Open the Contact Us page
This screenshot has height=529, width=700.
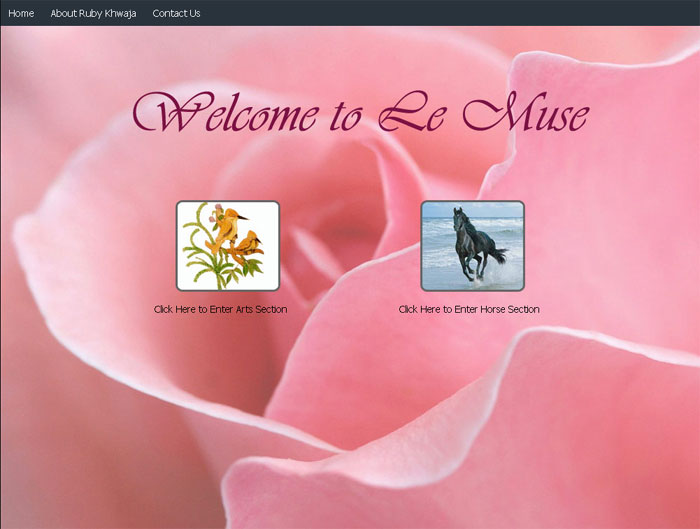point(176,13)
